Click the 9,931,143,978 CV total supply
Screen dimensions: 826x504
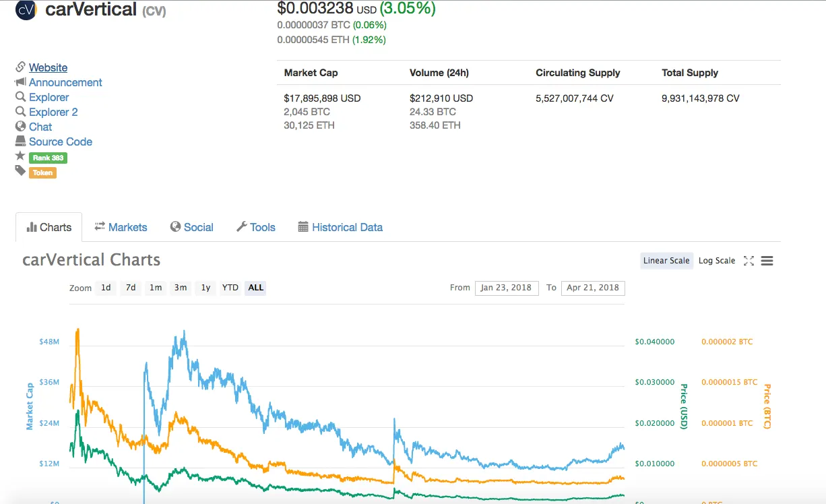(x=701, y=98)
